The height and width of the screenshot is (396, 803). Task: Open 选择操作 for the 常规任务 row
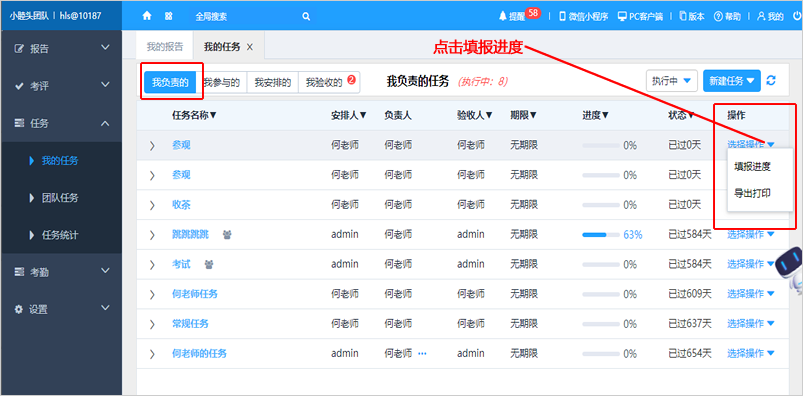751,324
